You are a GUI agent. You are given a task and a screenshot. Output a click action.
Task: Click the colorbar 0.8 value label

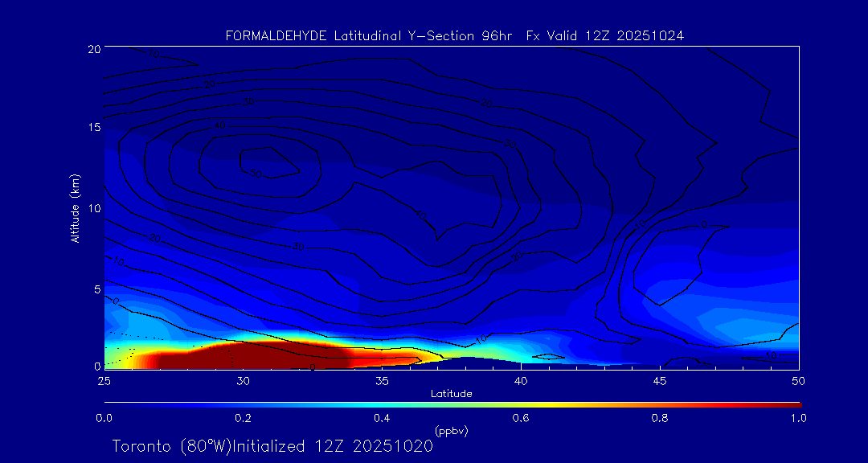click(x=660, y=418)
